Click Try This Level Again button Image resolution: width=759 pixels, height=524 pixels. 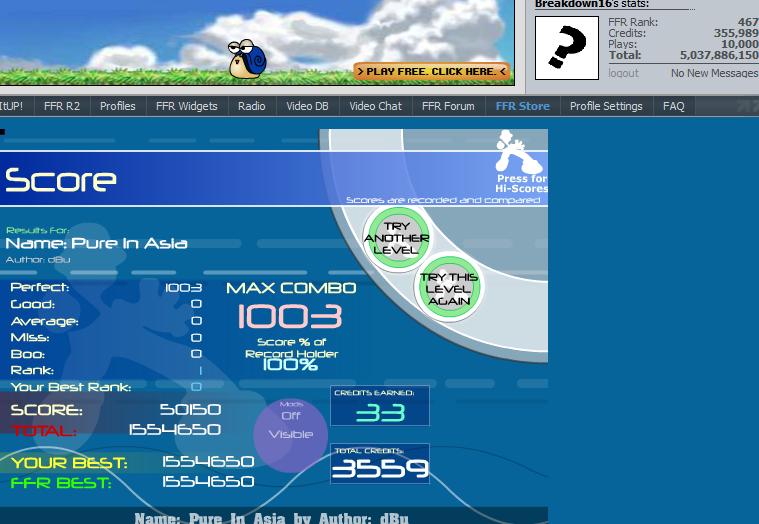pos(449,288)
